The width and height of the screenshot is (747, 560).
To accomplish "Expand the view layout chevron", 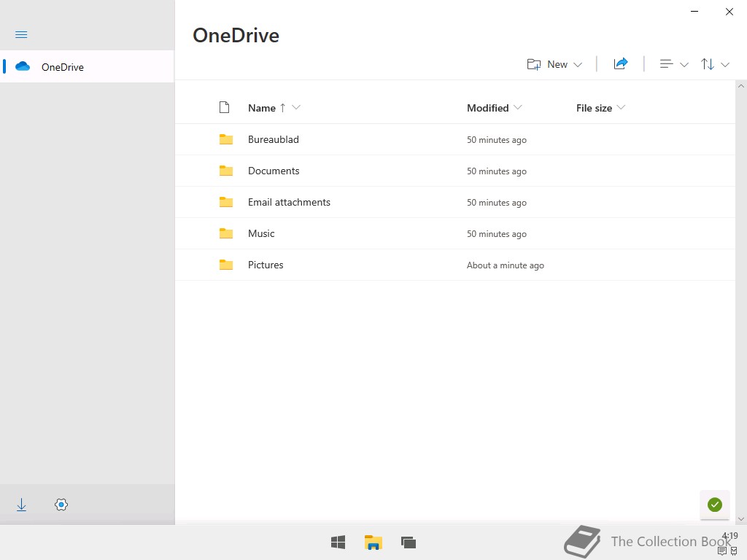I will coord(684,65).
